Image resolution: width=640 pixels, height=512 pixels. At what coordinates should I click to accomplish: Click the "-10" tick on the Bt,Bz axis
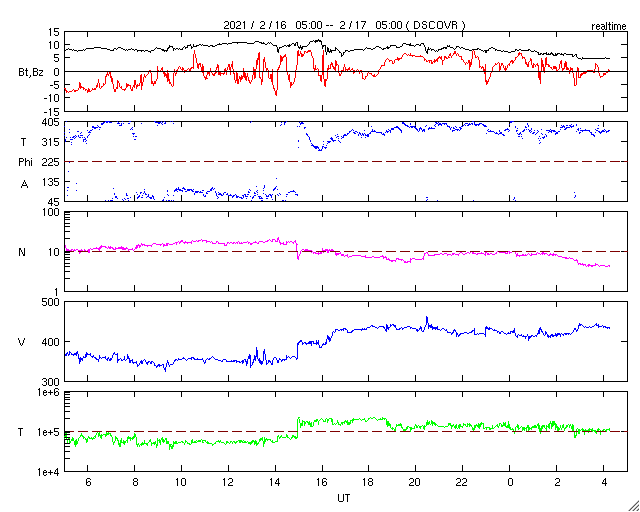[x=52, y=98]
